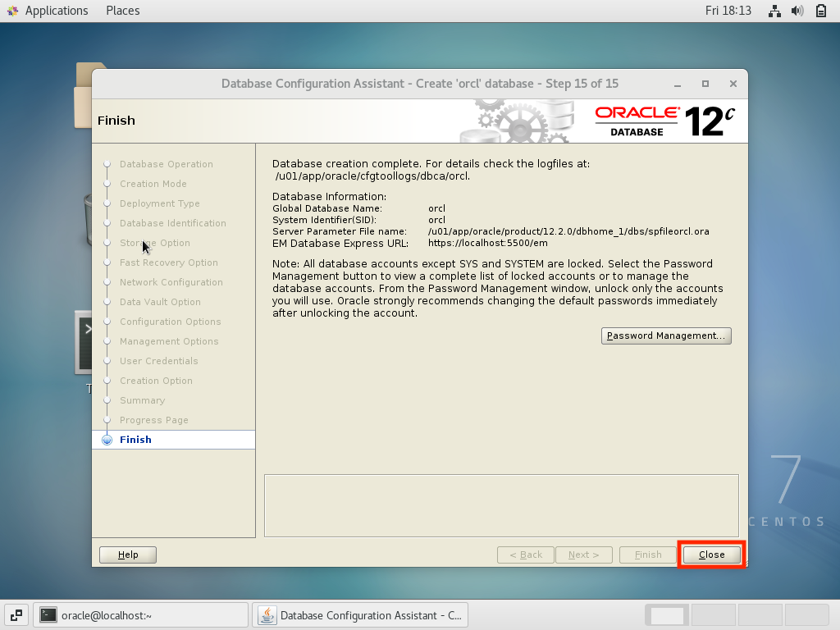The image size is (840, 630).
Task: Switch to the third workspace
Action: (760, 615)
